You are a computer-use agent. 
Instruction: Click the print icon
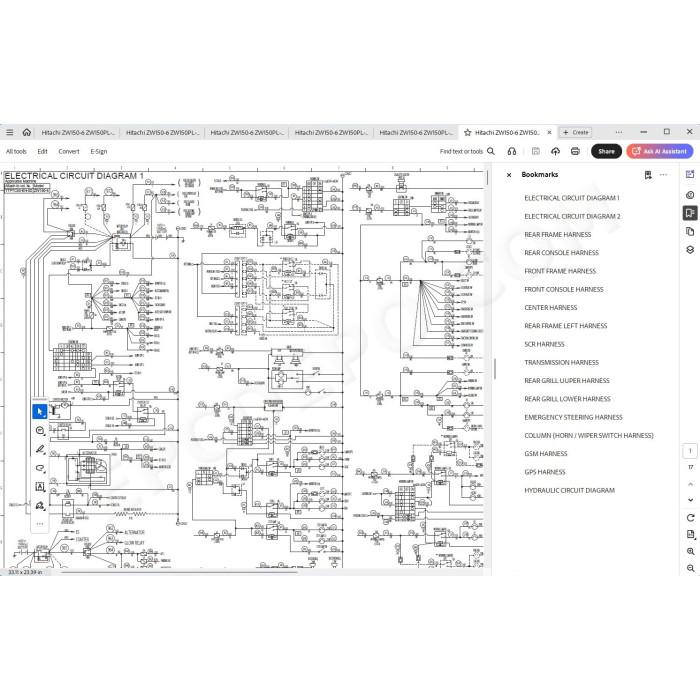[x=575, y=151]
